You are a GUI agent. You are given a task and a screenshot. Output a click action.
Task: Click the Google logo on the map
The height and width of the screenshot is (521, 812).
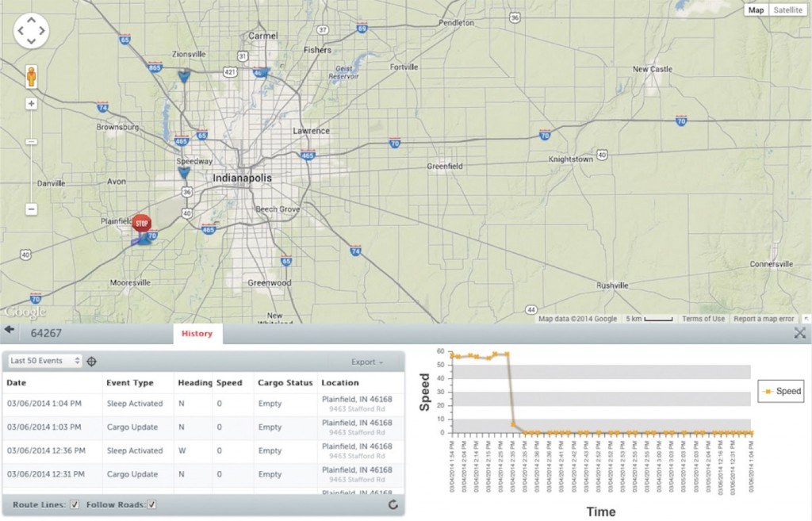(25, 312)
